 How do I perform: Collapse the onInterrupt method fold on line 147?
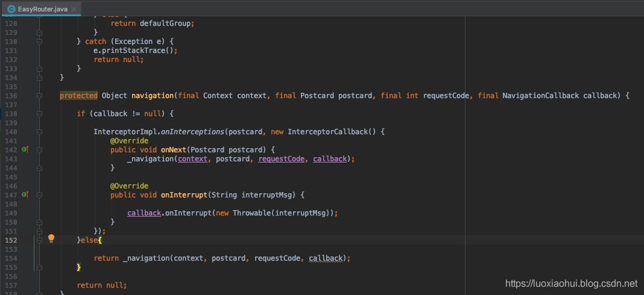click(x=39, y=194)
